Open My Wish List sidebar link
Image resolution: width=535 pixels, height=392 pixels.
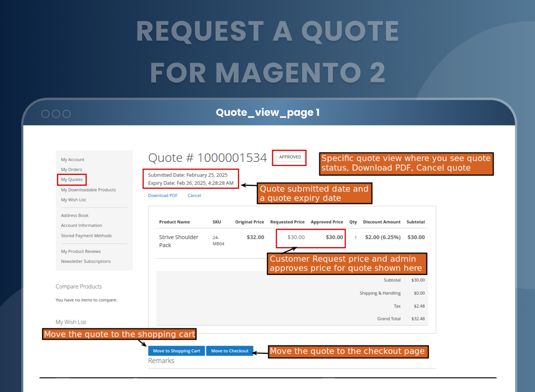click(73, 200)
